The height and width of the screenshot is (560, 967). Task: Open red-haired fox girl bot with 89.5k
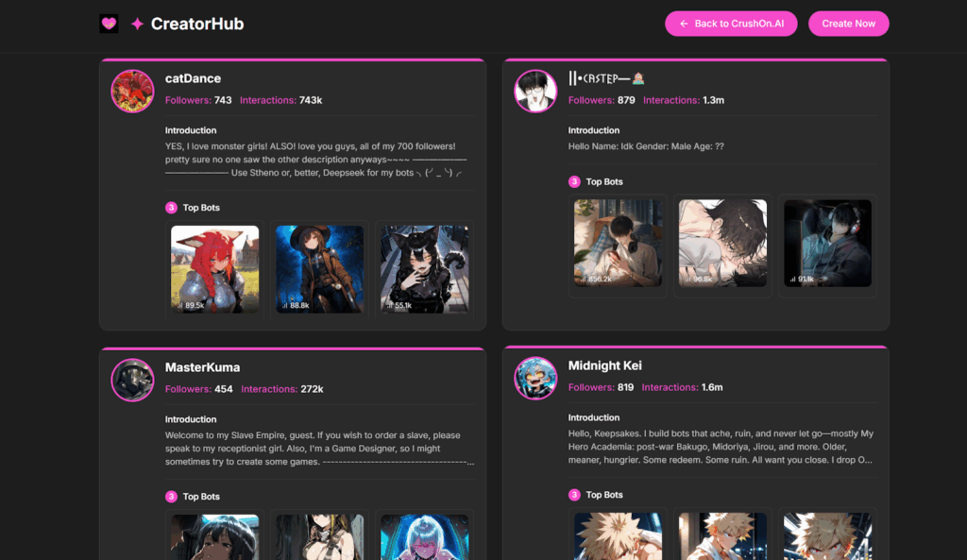click(214, 269)
